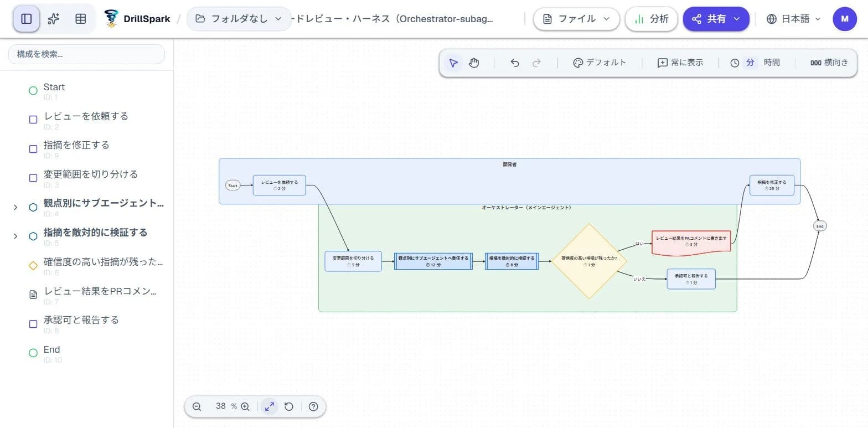868x428 pixels.
Task: Select the 承認可と報告する canvas node
Action: coord(691,279)
